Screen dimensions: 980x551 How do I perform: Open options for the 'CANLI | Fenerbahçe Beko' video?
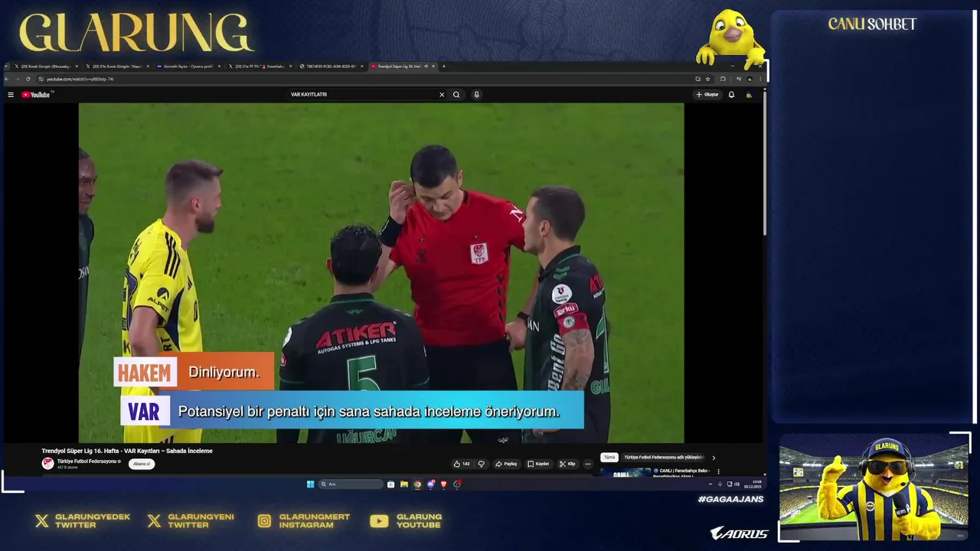718,471
